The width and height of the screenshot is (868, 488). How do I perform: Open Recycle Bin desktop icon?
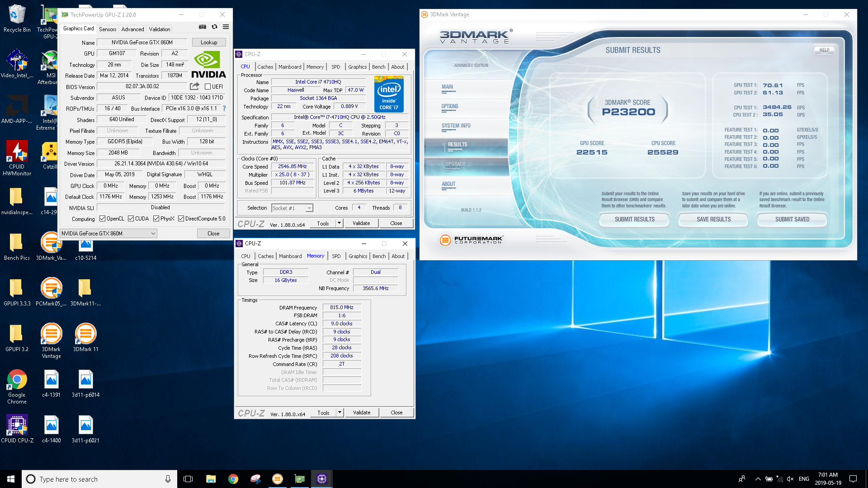tap(17, 18)
